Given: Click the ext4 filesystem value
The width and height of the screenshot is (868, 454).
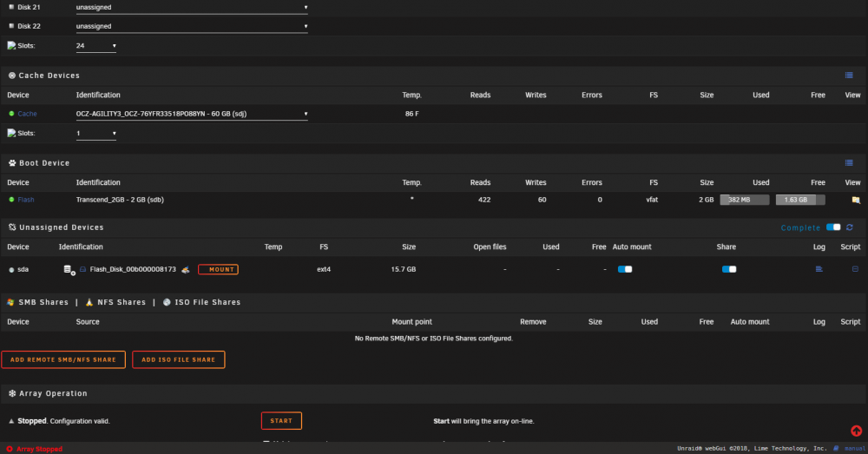Looking at the screenshot, I should pyautogui.click(x=324, y=269).
